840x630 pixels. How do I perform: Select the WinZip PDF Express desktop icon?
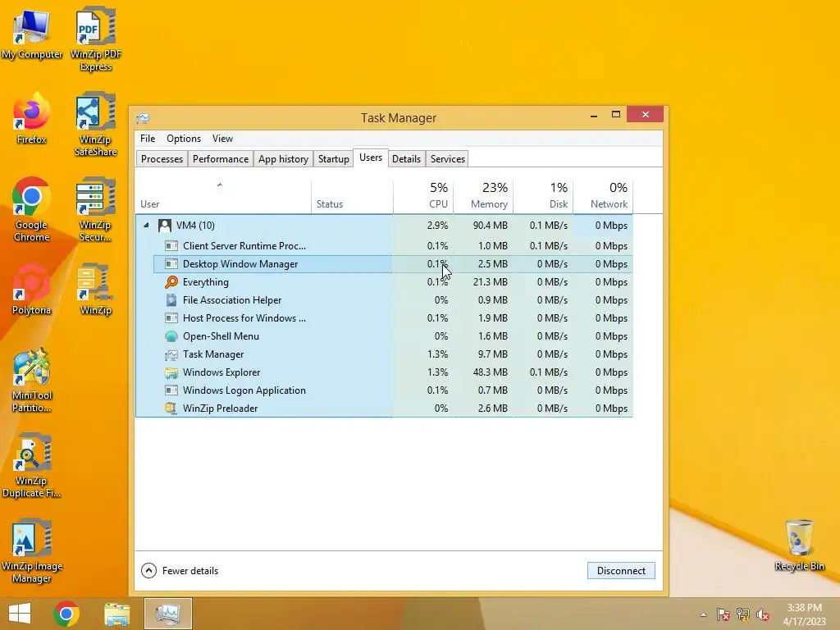(x=96, y=39)
